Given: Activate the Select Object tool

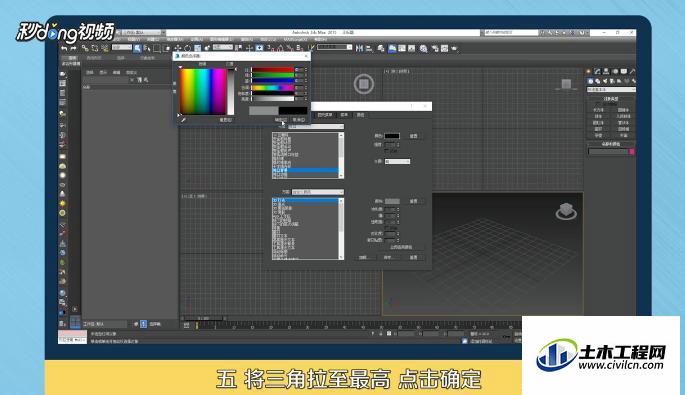Looking at the screenshot, I should 137,48.
